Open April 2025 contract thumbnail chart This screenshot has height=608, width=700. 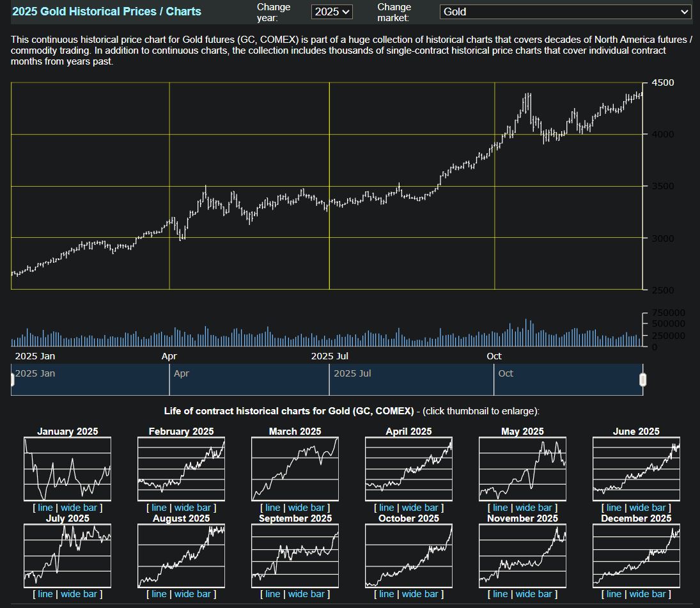[x=408, y=469]
